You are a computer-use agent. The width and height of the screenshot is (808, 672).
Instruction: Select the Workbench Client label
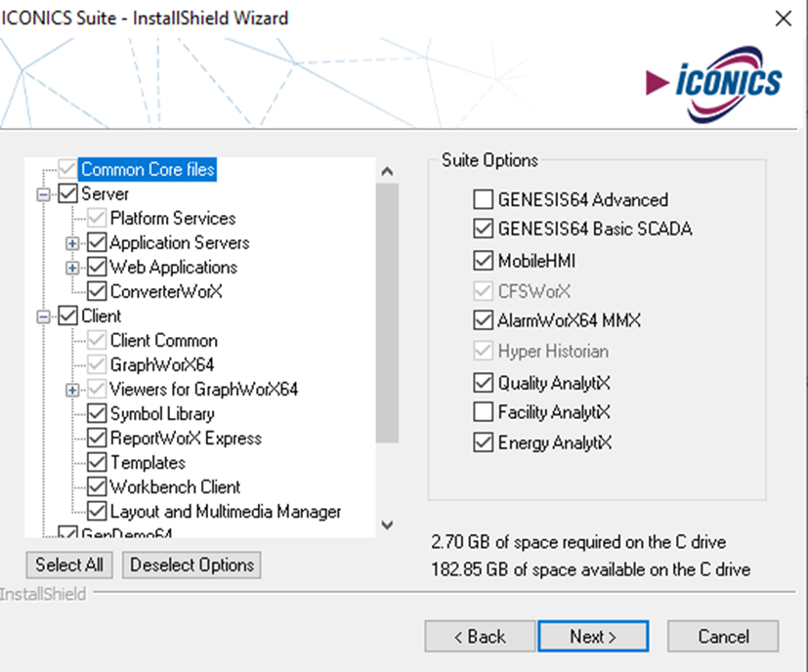[x=175, y=487]
